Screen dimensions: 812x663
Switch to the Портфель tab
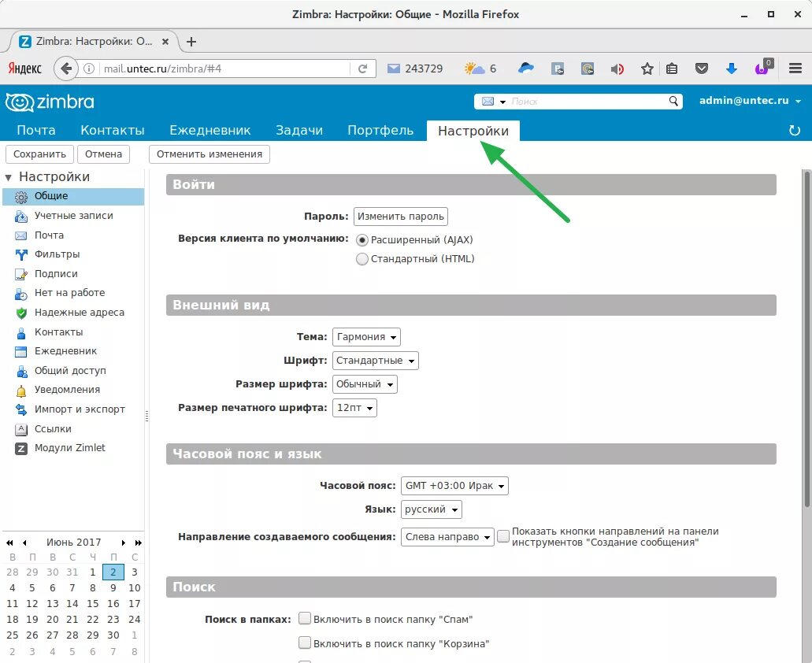pos(380,131)
